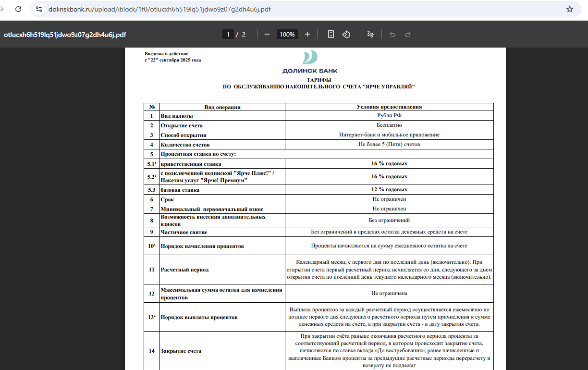Click the "Рубли РФ" cell
588x370 pixels.
pyautogui.click(x=389, y=116)
